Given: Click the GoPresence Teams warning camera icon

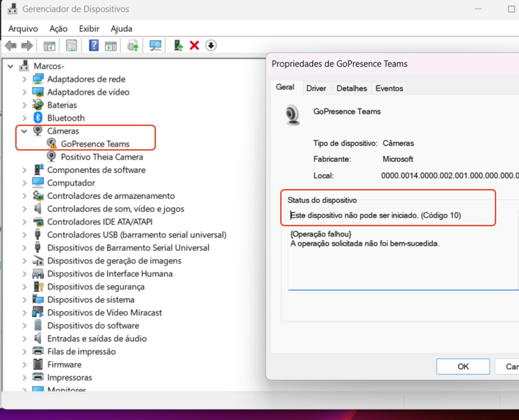Looking at the screenshot, I should point(52,144).
